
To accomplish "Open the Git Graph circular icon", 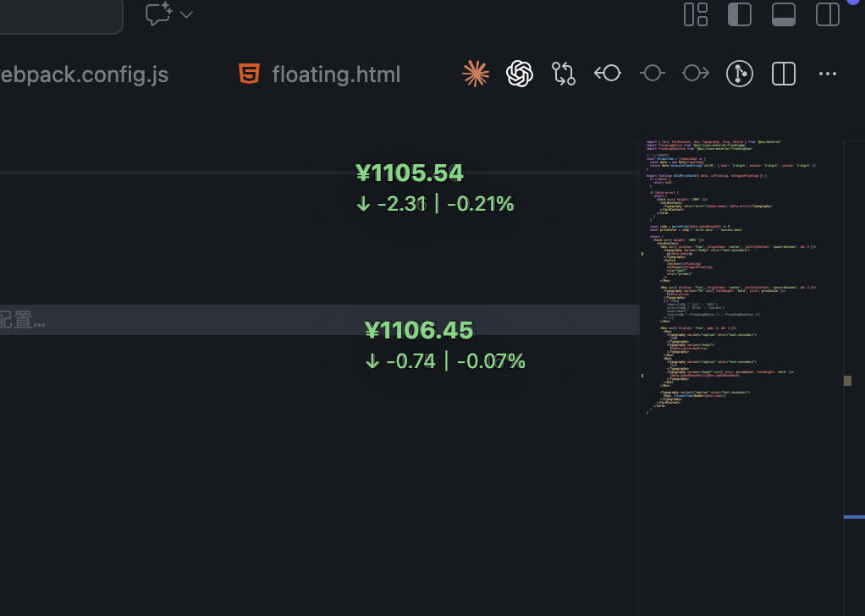I will coord(740,74).
